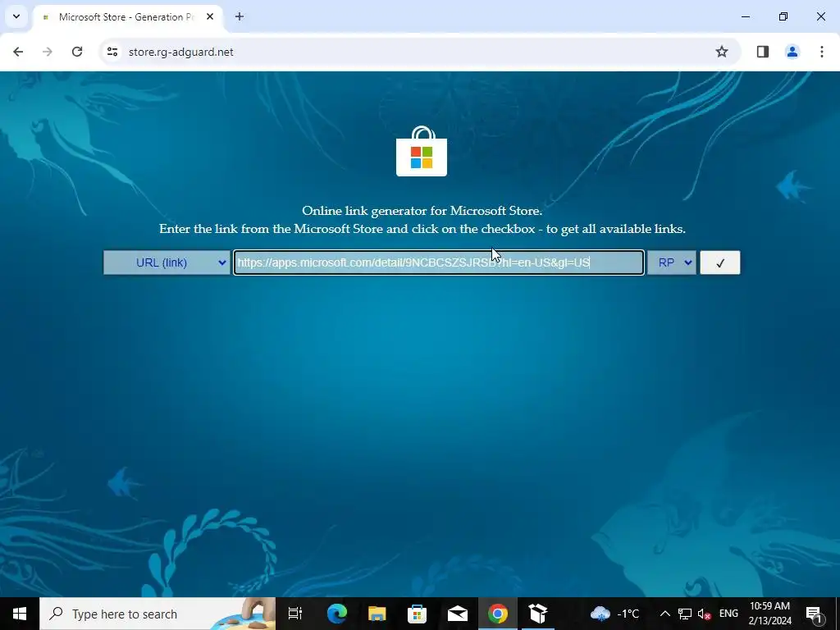The image size is (840, 630).
Task: Open the Chrome side panel
Action: coord(763,52)
